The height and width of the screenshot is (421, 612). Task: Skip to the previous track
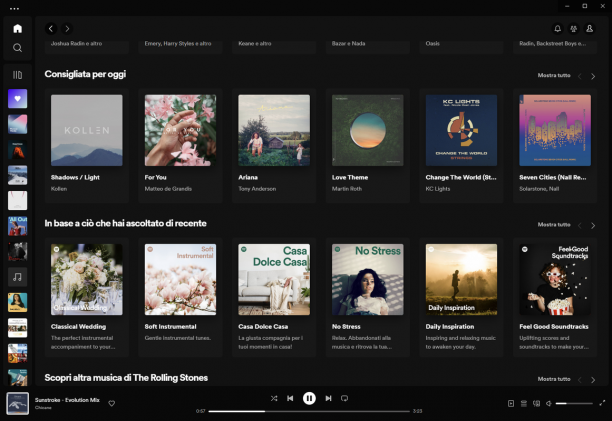(x=290, y=398)
